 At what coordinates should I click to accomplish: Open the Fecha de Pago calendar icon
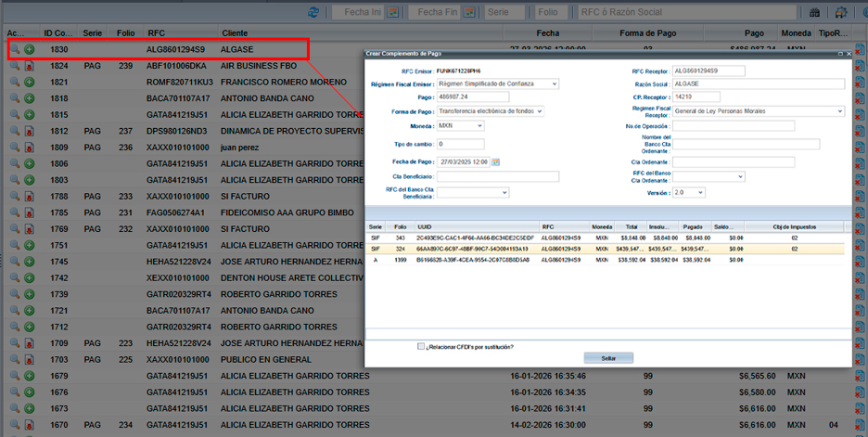tap(496, 162)
